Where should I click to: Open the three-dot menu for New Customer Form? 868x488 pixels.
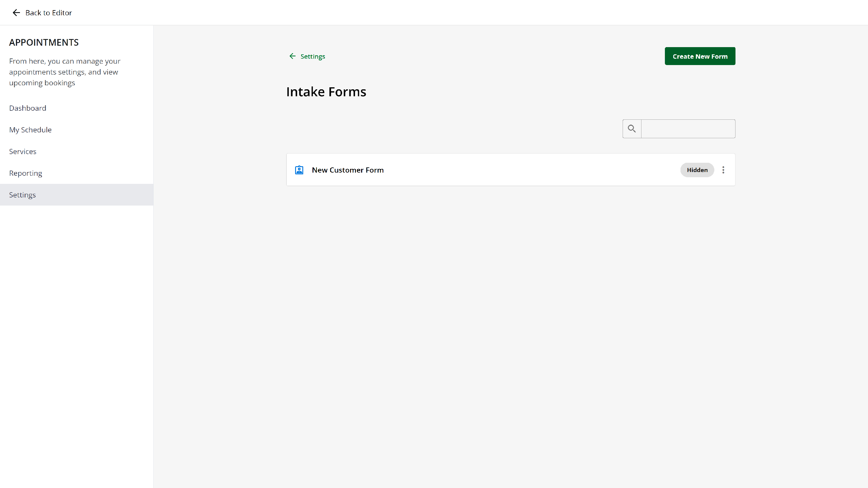723,170
